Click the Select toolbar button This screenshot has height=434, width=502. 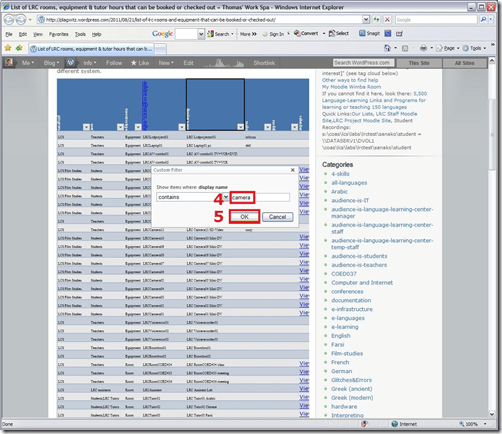(x=339, y=33)
